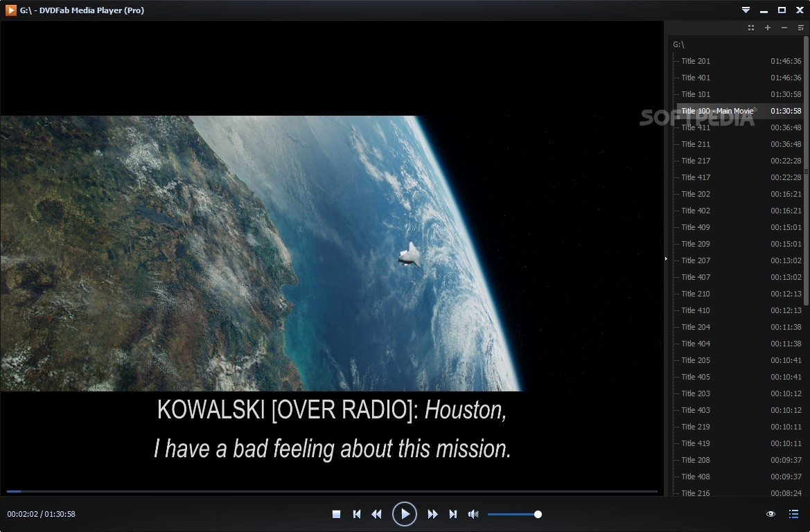
Task: Select Title 216 in playlist
Action: click(x=740, y=492)
